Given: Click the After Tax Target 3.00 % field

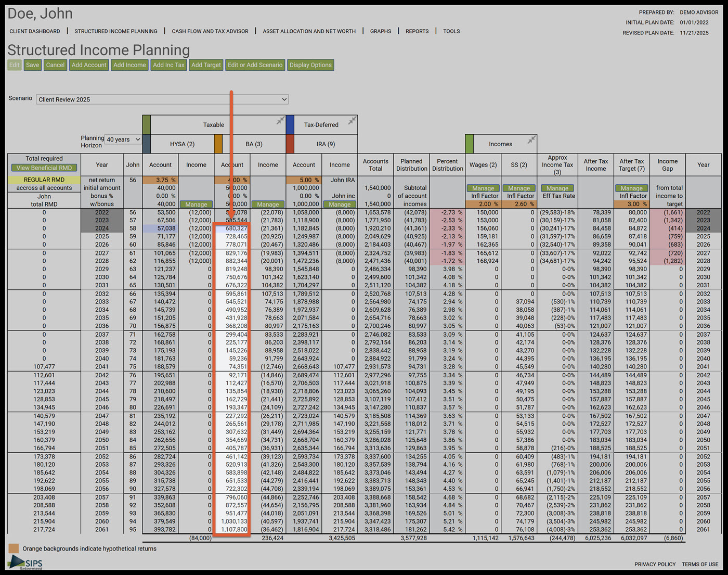Looking at the screenshot, I should 632,205.
